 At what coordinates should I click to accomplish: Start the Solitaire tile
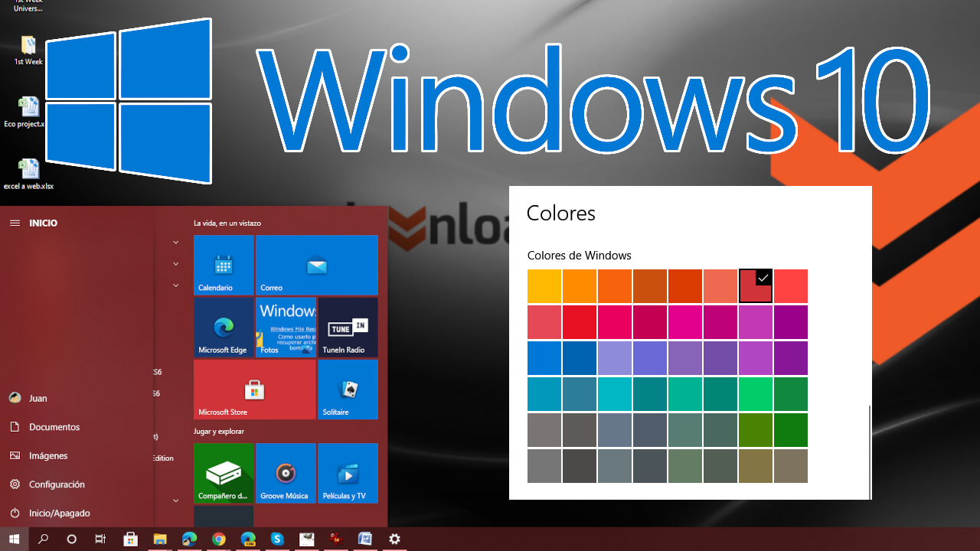pyautogui.click(x=348, y=390)
